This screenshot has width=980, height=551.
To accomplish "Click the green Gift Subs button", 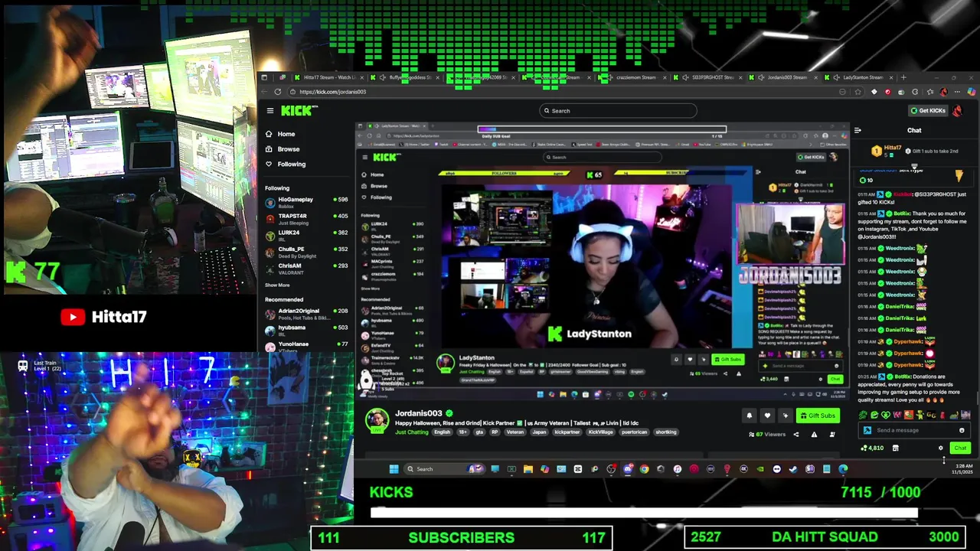I will click(818, 416).
